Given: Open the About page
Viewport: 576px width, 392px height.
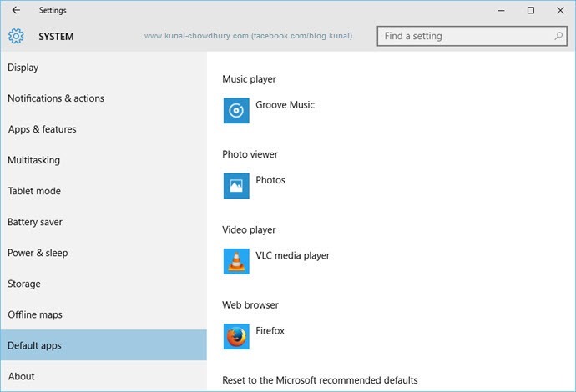Looking at the screenshot, I should pyautogui.click(x=104, y=376).
